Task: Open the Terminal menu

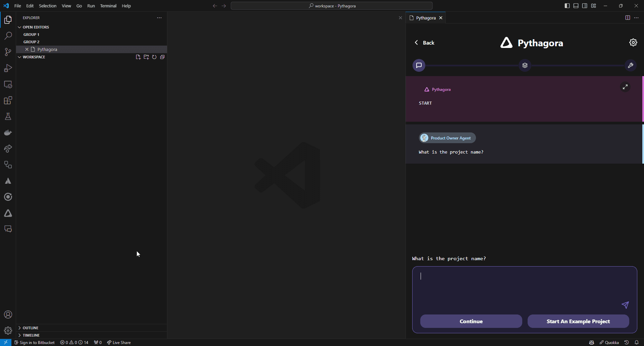Action: coord(108,6)
